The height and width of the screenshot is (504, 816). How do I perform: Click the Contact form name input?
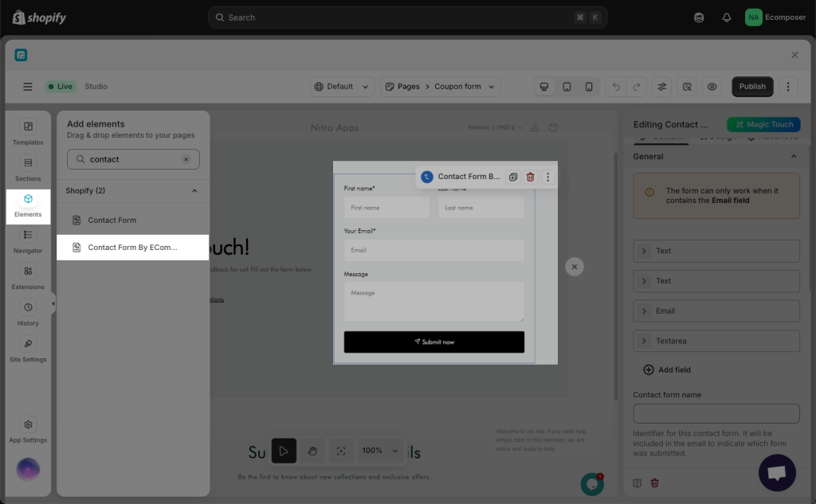pyautogui.click(x=716, y=413)
